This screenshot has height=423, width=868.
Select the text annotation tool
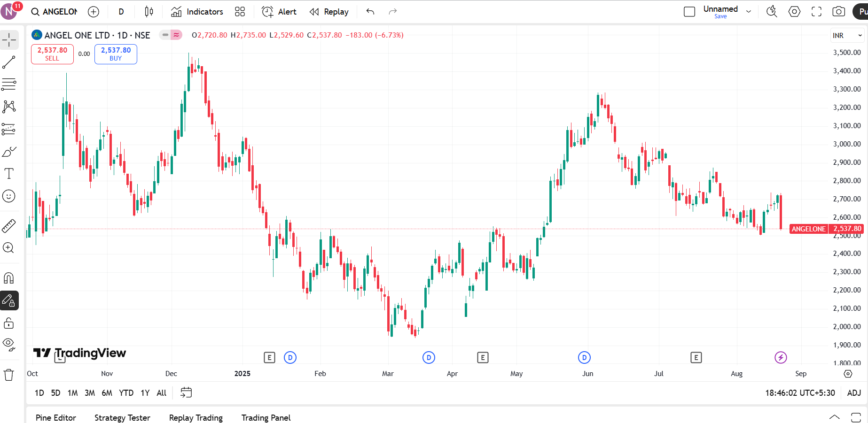pos(9,174)
